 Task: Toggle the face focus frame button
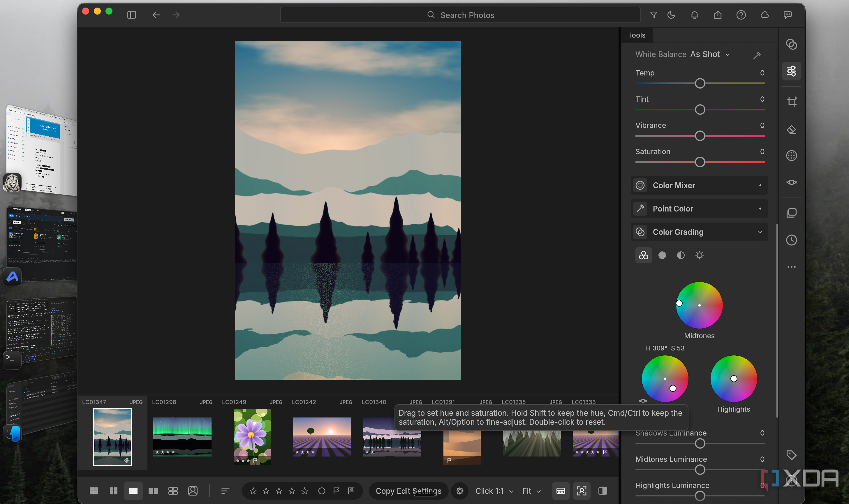(582, 491)
